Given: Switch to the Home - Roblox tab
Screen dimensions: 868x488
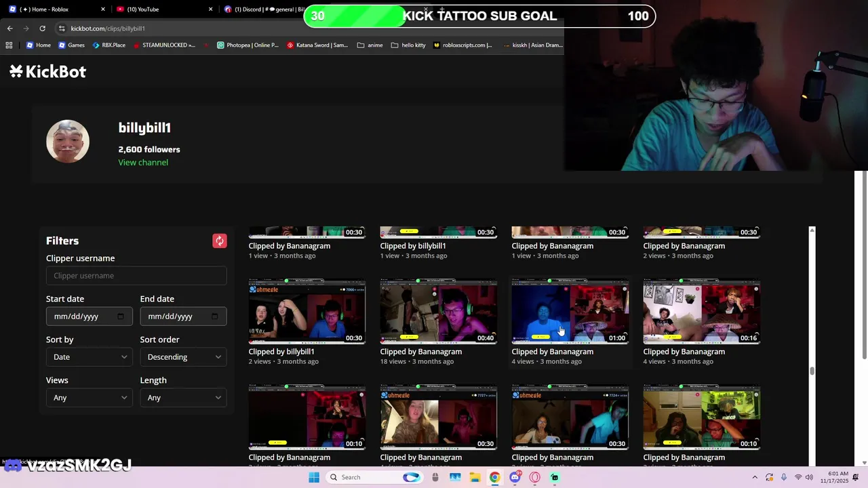Looking at the screenshot, I should 56,9.
